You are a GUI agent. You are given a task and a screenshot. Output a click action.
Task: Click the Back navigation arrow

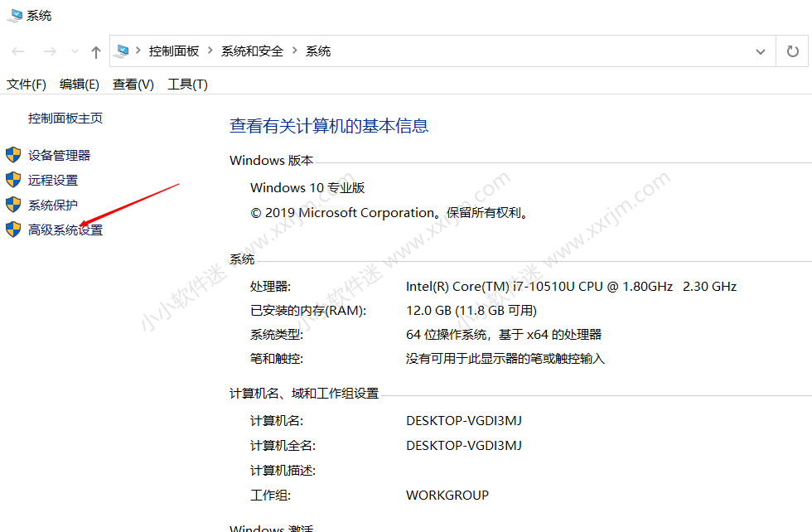click(x=18, y=51)
